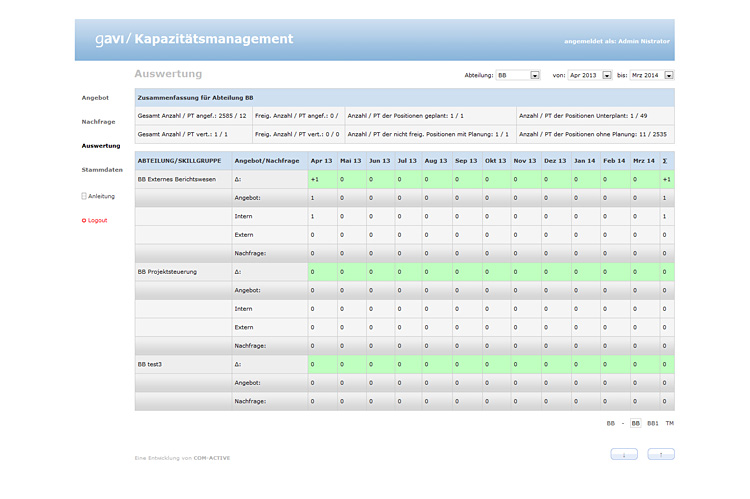Image resolution: width=750 pixels, height=499 pixels.
Task: Click the Δ: label in BB Externes Berichtswesen row
Action: pyautogui.click(x=238, y=179)
